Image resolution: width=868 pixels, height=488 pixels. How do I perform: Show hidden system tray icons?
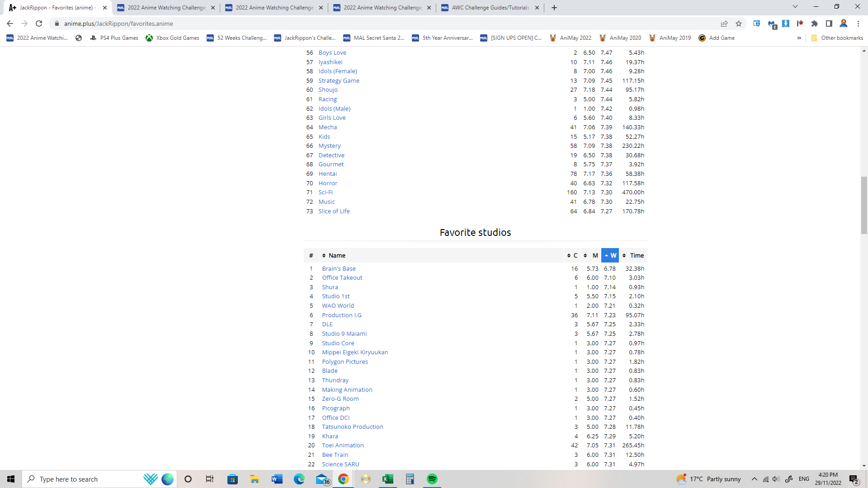(754, 479)
